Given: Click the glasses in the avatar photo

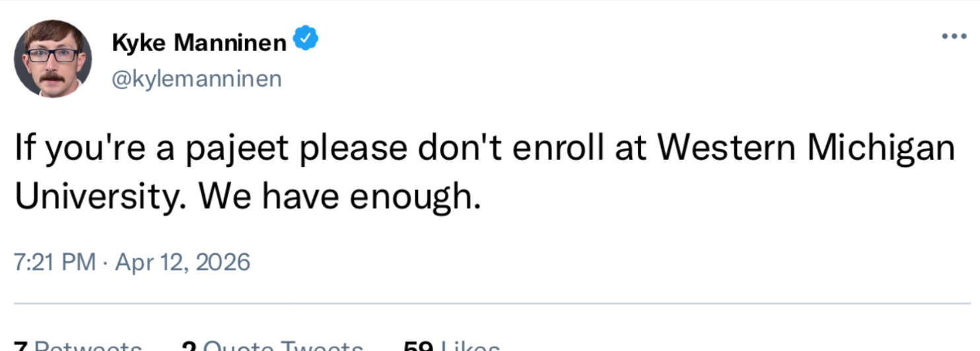Looking at the screenshot, I should click(53, 55).
